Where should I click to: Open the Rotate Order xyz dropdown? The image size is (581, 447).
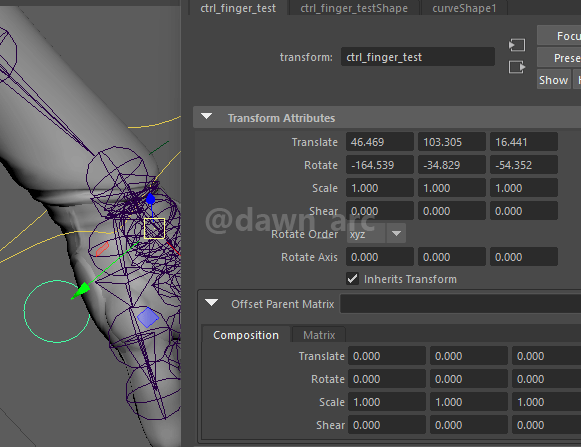tap(376, 234)
